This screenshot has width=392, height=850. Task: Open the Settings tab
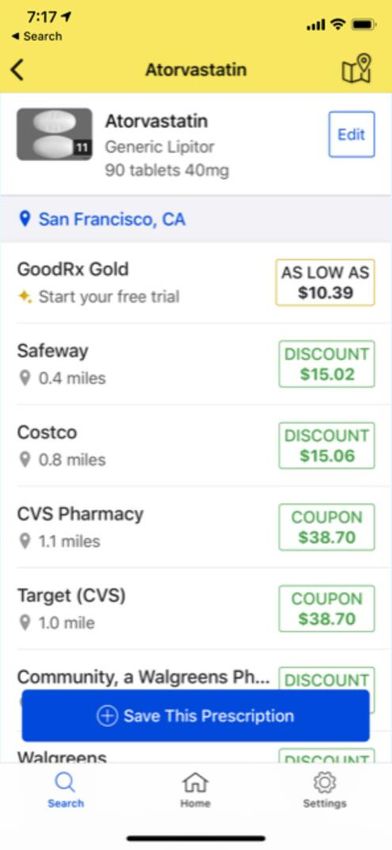tap(324, 790)
